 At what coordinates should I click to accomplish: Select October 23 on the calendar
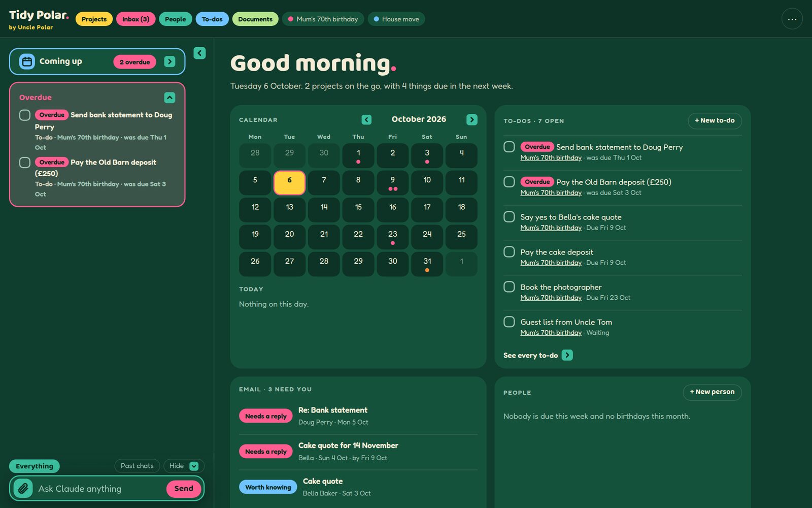(x=392, y=237)
